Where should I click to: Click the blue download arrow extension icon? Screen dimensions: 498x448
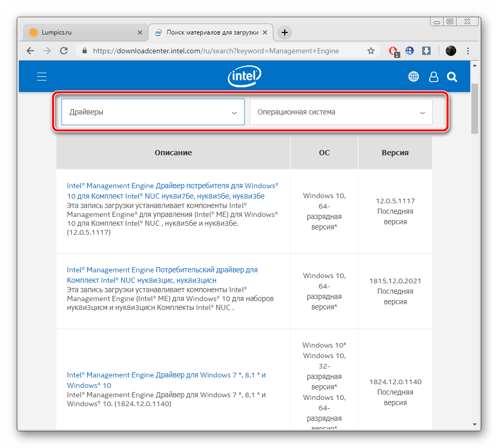426,51
